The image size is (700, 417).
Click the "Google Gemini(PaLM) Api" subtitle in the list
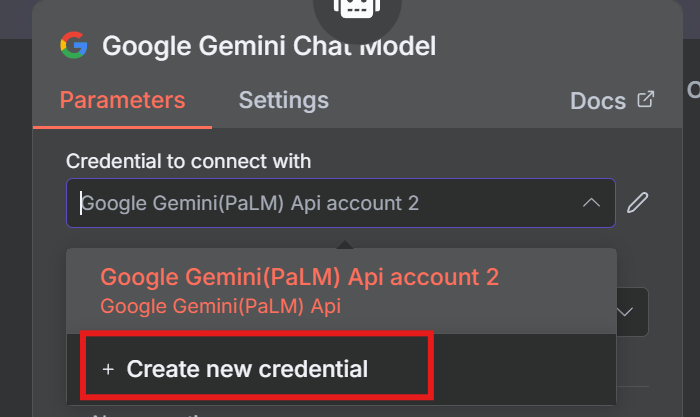click(221, 306)
